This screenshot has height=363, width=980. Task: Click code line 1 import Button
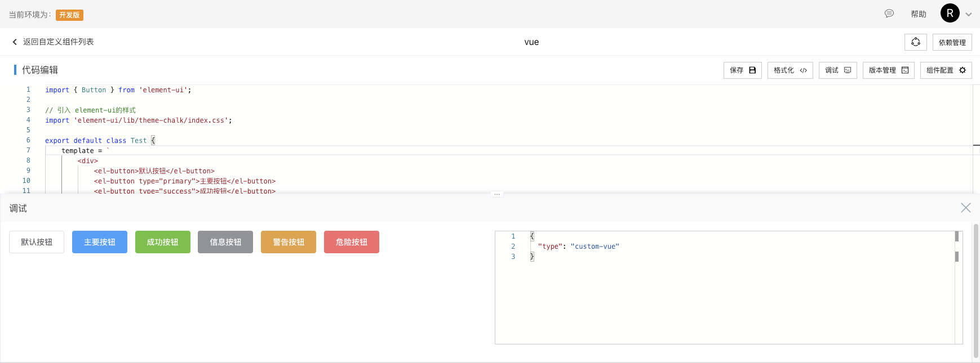(118, 90)
